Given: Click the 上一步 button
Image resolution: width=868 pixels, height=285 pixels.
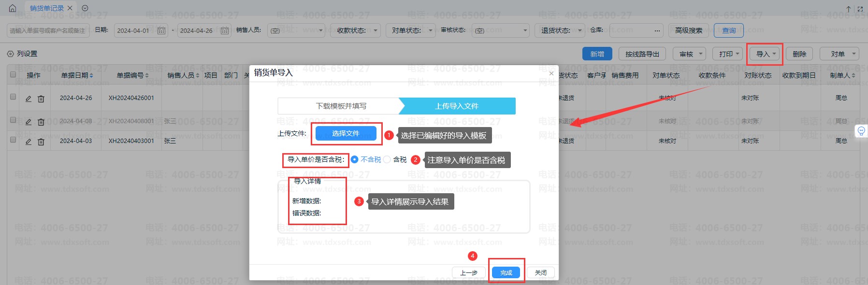Looking at the screenshot, I should pos(469,273).
